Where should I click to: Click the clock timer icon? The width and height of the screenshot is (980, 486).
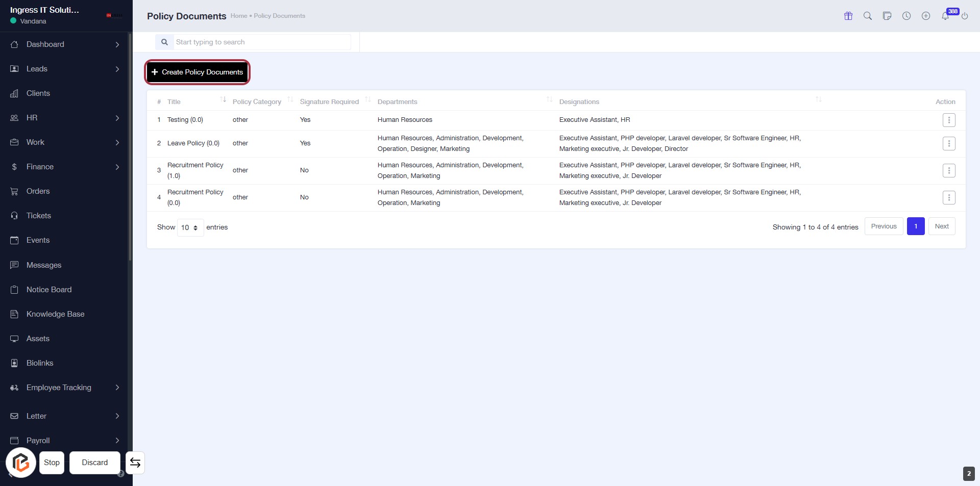coord(906,16)
